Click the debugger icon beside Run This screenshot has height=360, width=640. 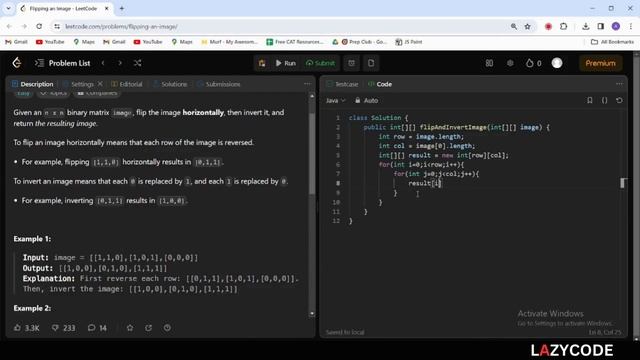(x=262, y=63)
